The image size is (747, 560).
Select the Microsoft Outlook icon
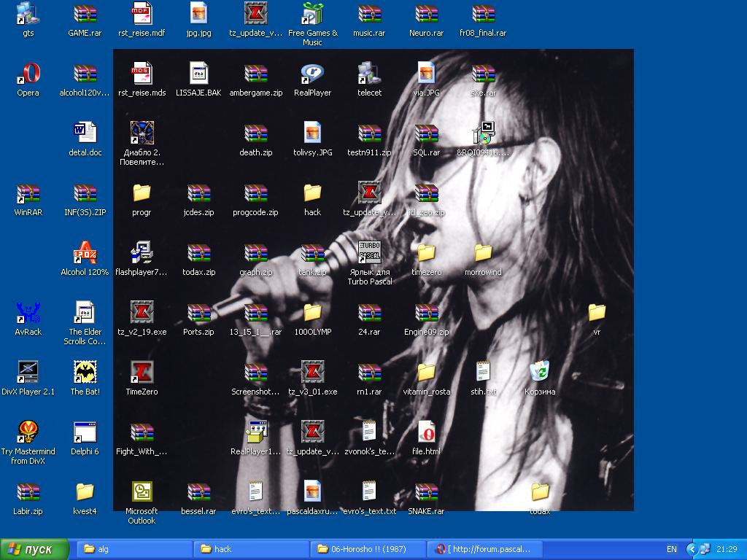coord(142,492)
